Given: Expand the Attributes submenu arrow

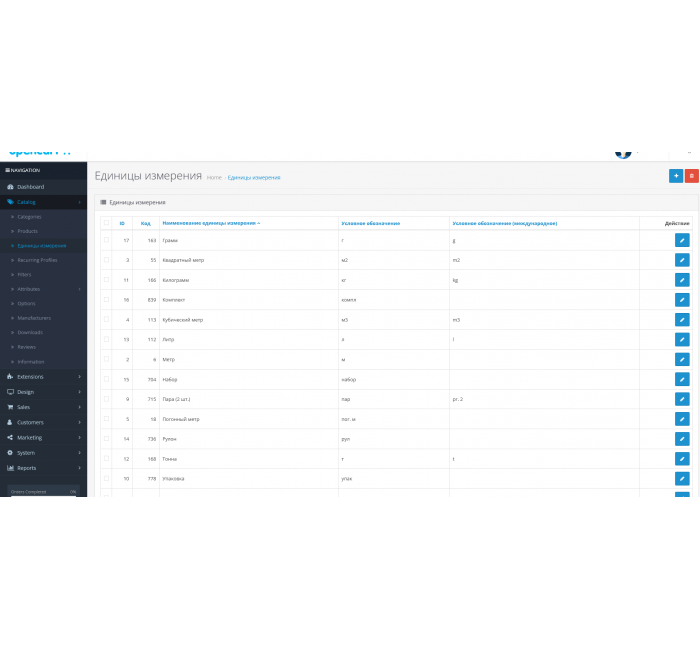Looking at the screenshot, I should 79,289.
